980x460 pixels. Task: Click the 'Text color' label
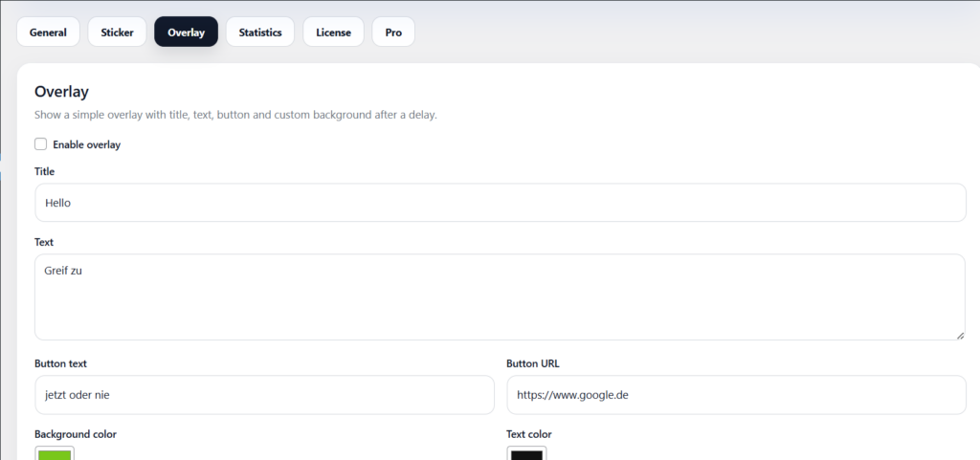(x=528, y=434)
